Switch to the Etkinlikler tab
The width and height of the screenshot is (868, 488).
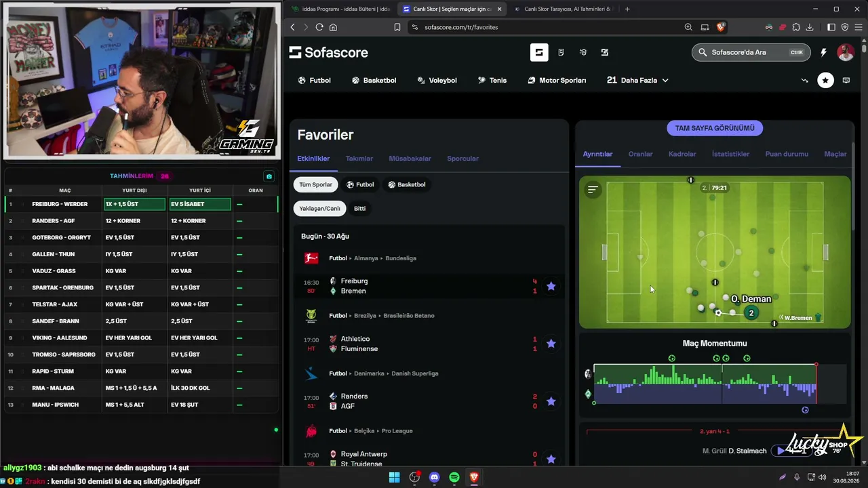[313, 159]
